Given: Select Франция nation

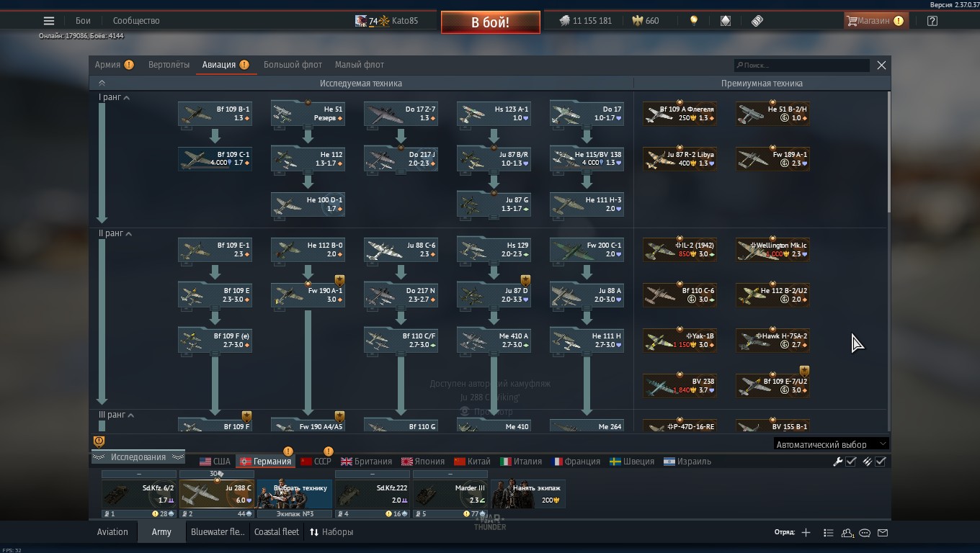Looking at the screenshot, I should coord(576,462).
